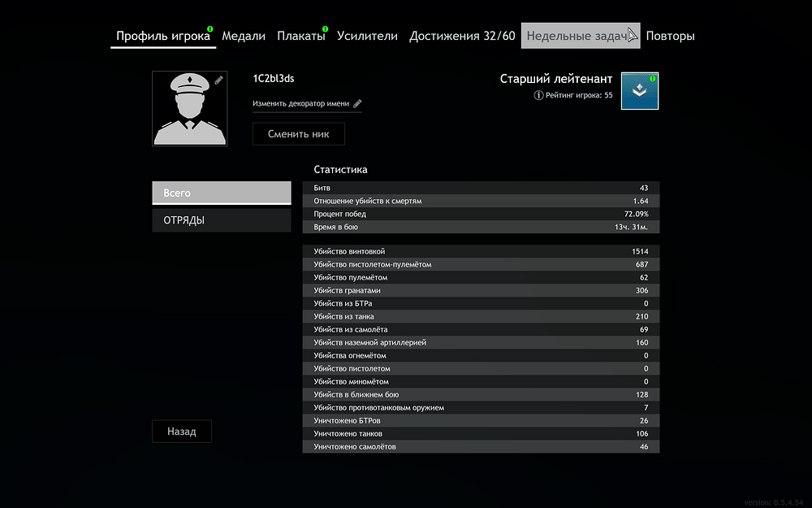This screenshot has width=812, height=508.
Task: Click the player avatar portrait
Action: click(x=189, y=108)
